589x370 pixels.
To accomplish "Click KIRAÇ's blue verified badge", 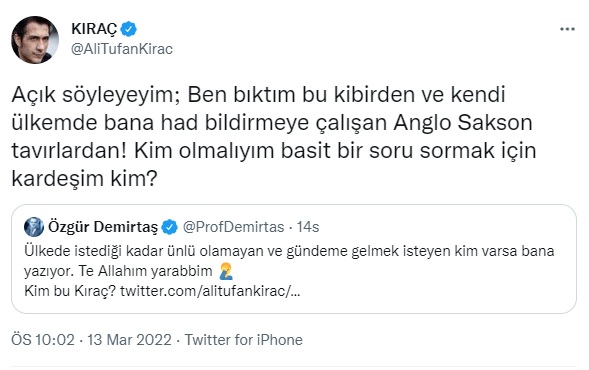I will 128,29.
